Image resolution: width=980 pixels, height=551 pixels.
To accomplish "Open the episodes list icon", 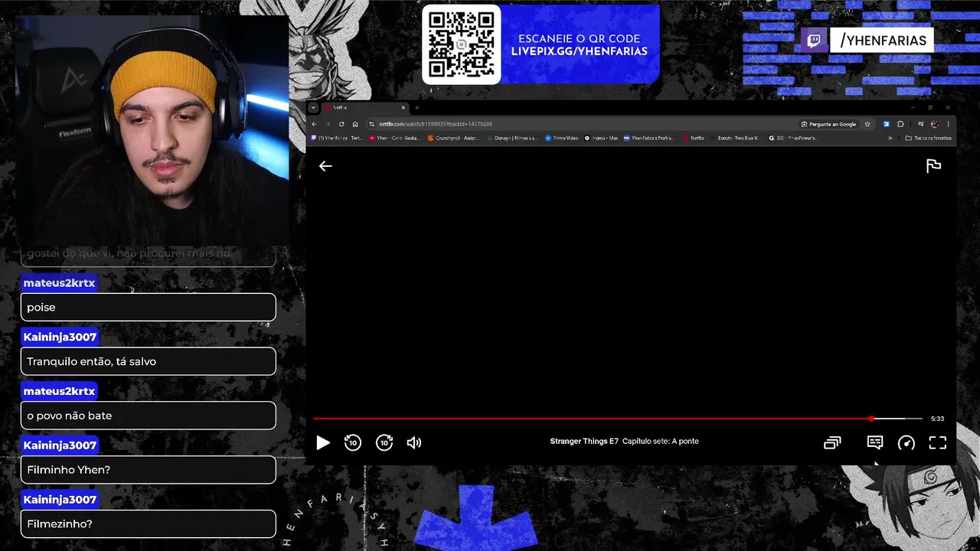I will pyautogui.click(x=832, y=442).
